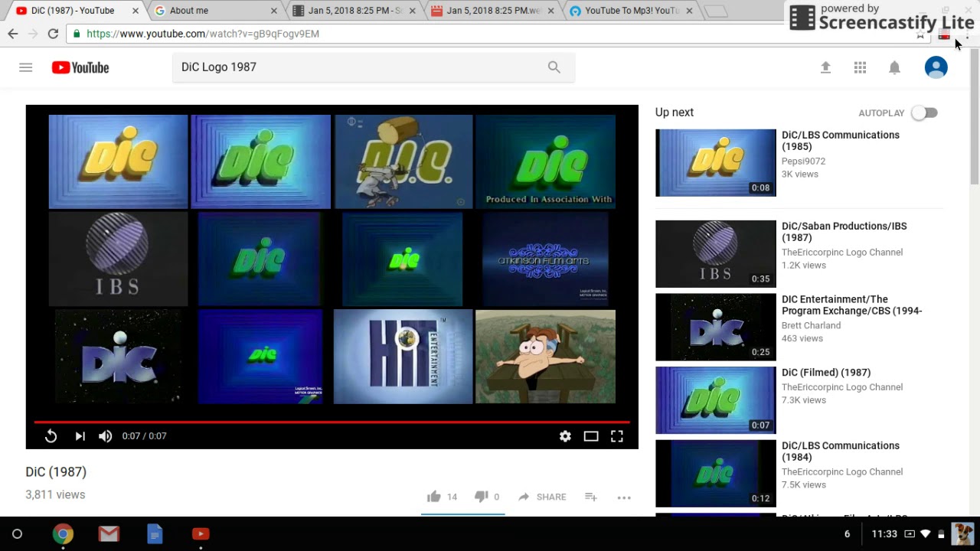Enter full screen mode
Viewport: 980px width, 551px height.
(x=617, y=436)
